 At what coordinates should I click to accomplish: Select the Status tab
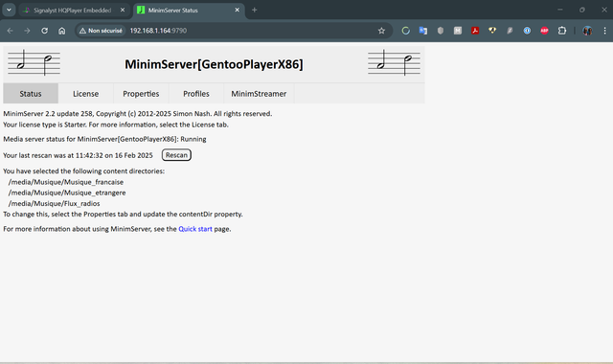(31, 94)
